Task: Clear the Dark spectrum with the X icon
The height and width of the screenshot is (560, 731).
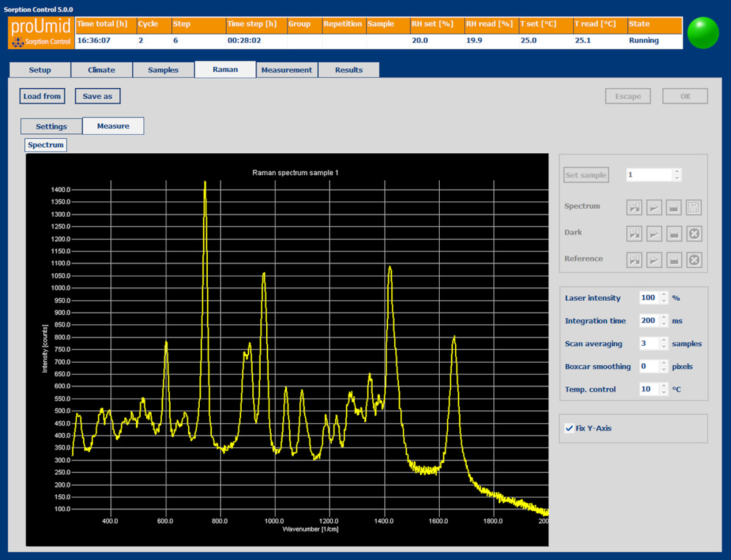Action: 694,233
